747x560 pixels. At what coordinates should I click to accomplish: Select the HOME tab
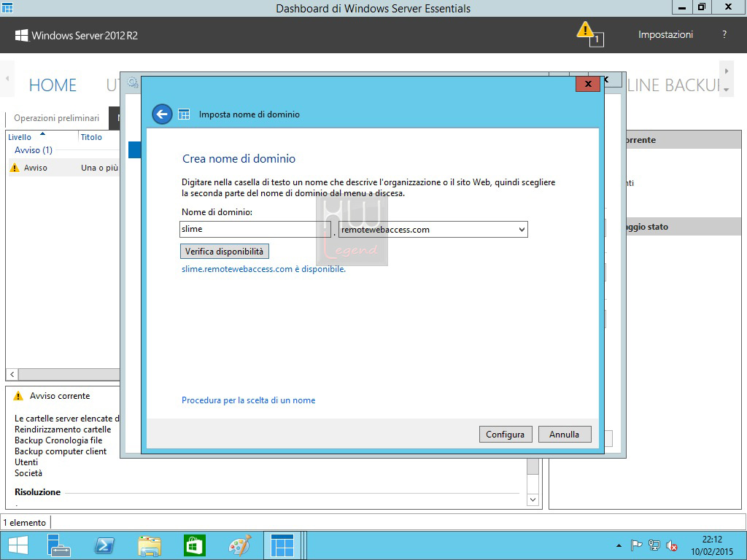(53, 85)
